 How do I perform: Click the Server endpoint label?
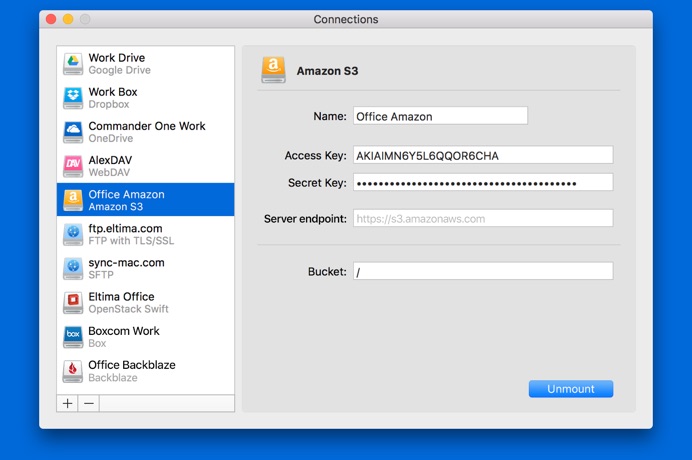pyautogui.click(x=305, y=219)
